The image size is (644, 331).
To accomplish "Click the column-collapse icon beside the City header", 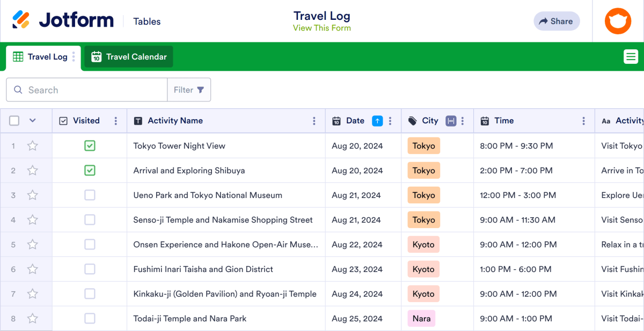I will pyautogui.click(x=451, y=121).
